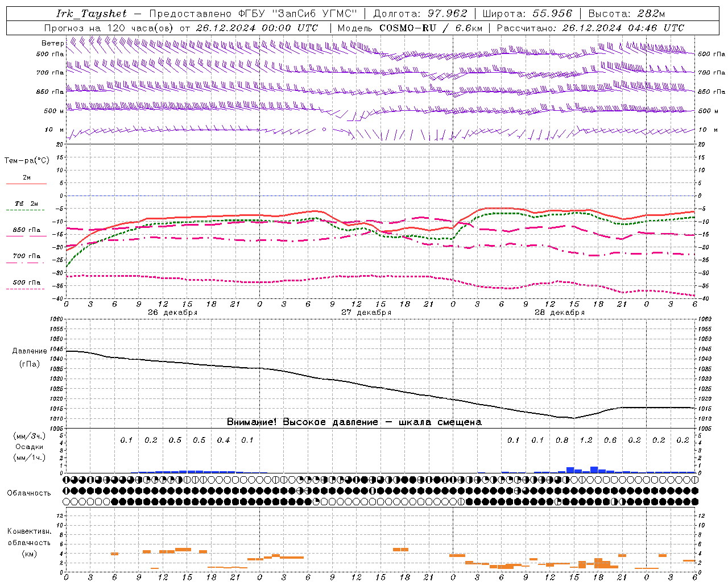Click the Td 2м dew point legend entry
Viewport: 728px width, 582px height.
tap(26, 203)
